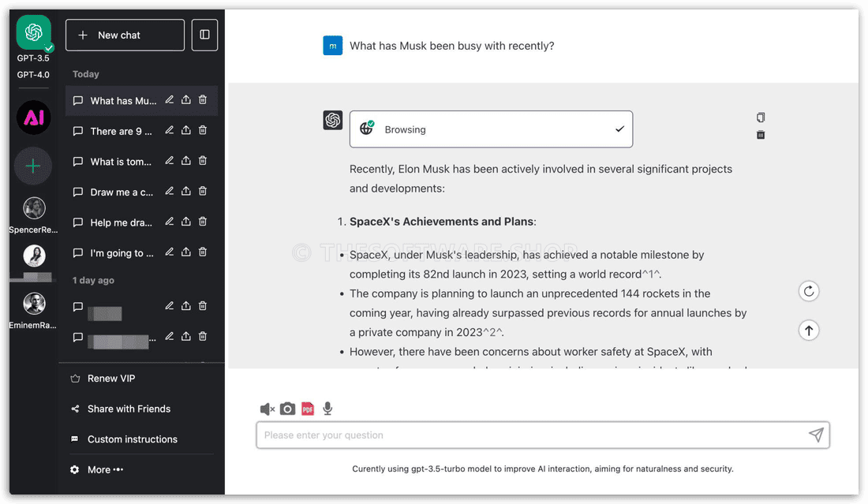Regenerate the response with circular arrow

point(809,292)
